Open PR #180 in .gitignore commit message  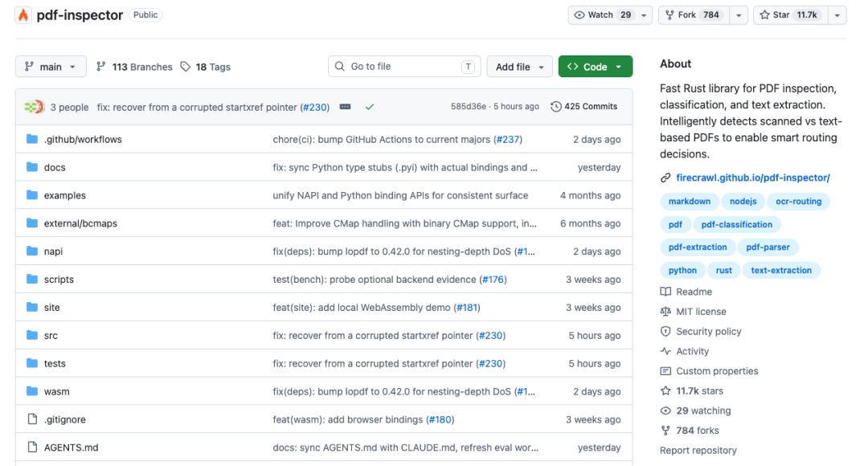click(x=440, y=419)
